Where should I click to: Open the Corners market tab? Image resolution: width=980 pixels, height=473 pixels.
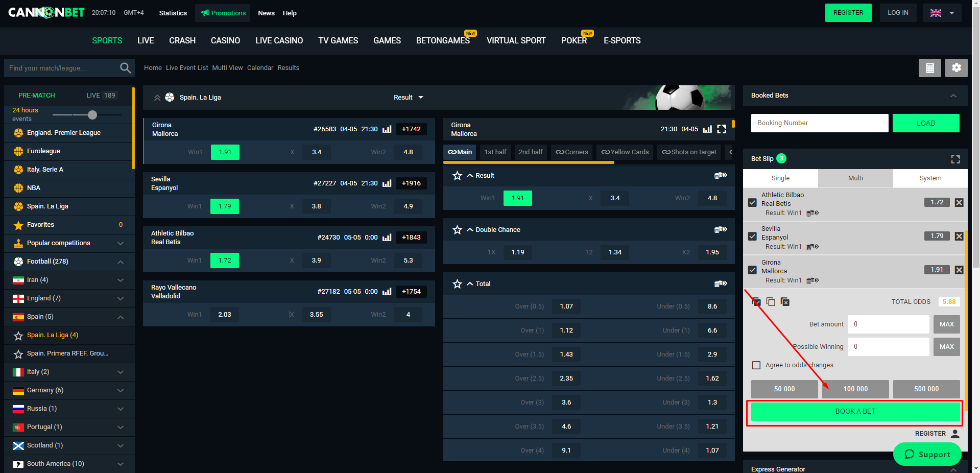(x=571, y=152)
